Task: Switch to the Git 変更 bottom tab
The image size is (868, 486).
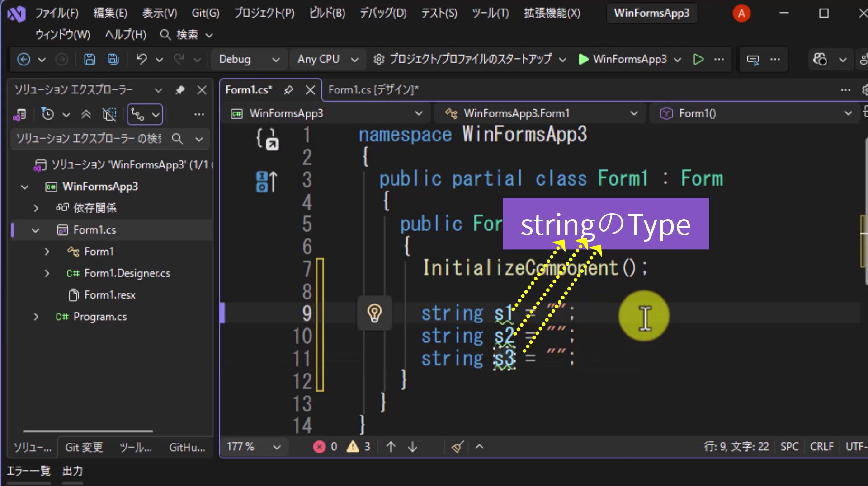Action: tap(84, 448)
